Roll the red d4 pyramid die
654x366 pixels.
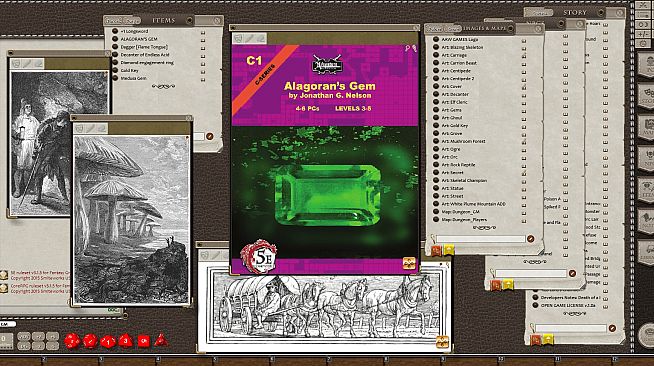[161, 341]
